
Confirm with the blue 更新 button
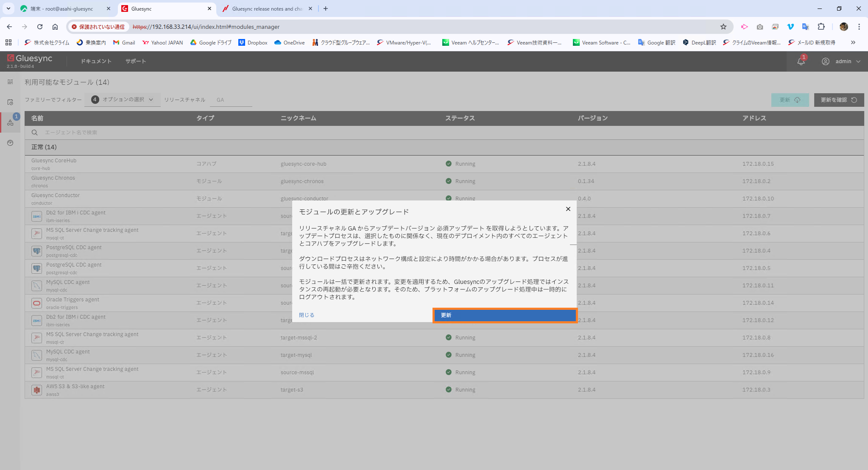[504, 315]
